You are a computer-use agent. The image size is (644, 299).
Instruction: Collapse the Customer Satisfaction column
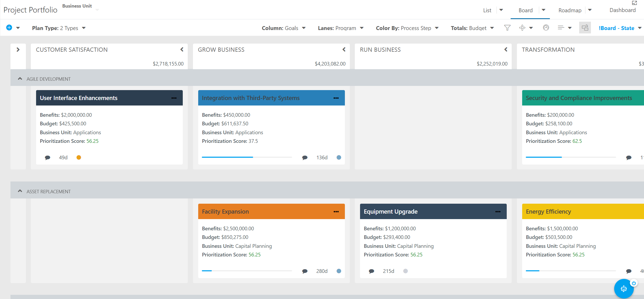(182, 49)
